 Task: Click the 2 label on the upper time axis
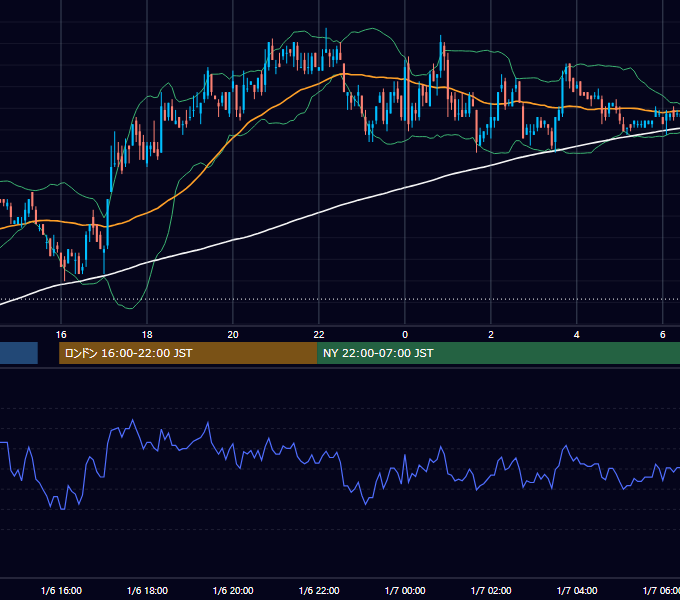491,335
